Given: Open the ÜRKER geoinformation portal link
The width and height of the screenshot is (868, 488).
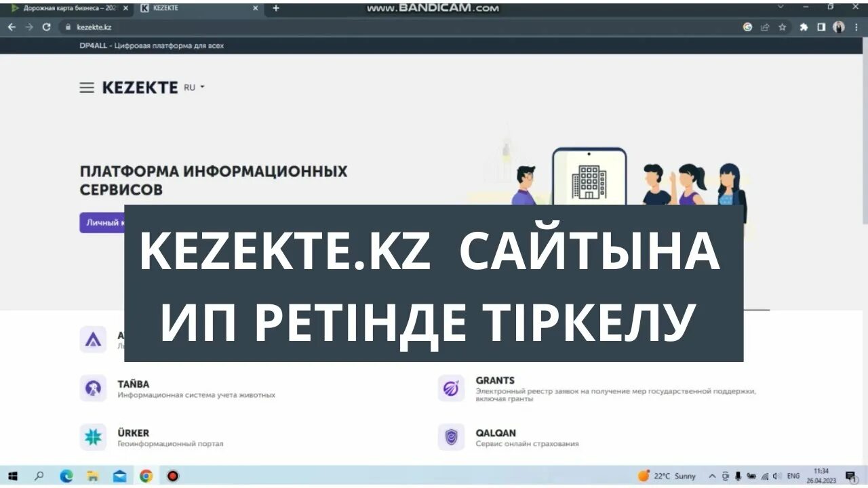Looking at the screenshot, I should point(170,438).
